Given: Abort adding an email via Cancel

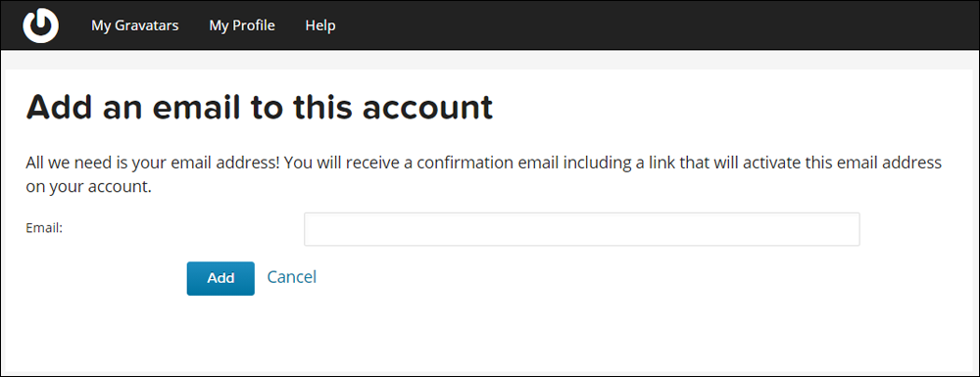Looking at the screenshot, I should click(292, 276).
